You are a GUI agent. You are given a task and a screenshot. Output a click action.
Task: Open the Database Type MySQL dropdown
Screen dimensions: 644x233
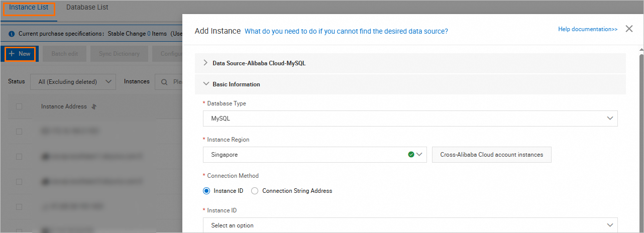pyautogui.click(x=410, y=119)
